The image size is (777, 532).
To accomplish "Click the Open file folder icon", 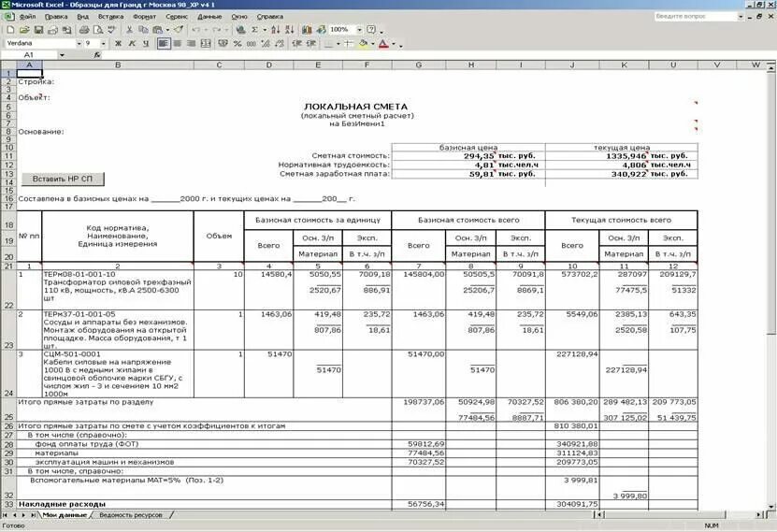I will click(24, 30).
